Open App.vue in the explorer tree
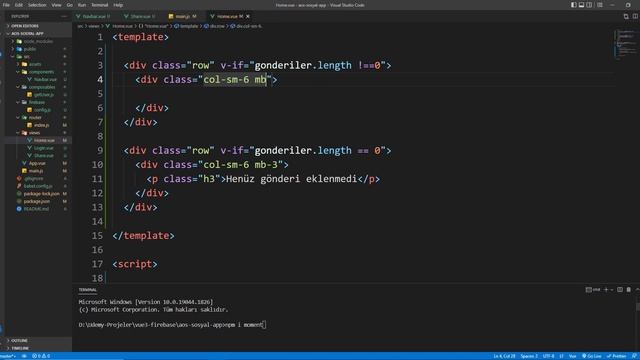Screen dimensions: 640x360 [37, 163]
